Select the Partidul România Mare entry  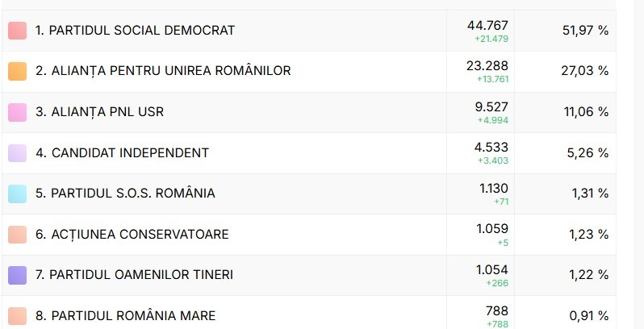click(x=125, y=316)
